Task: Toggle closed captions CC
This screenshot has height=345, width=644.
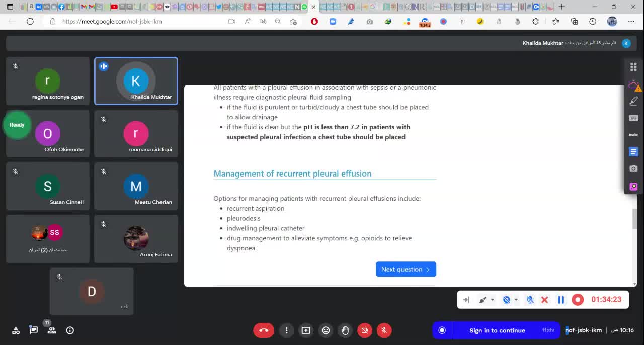Action: (x=633, y=118)
